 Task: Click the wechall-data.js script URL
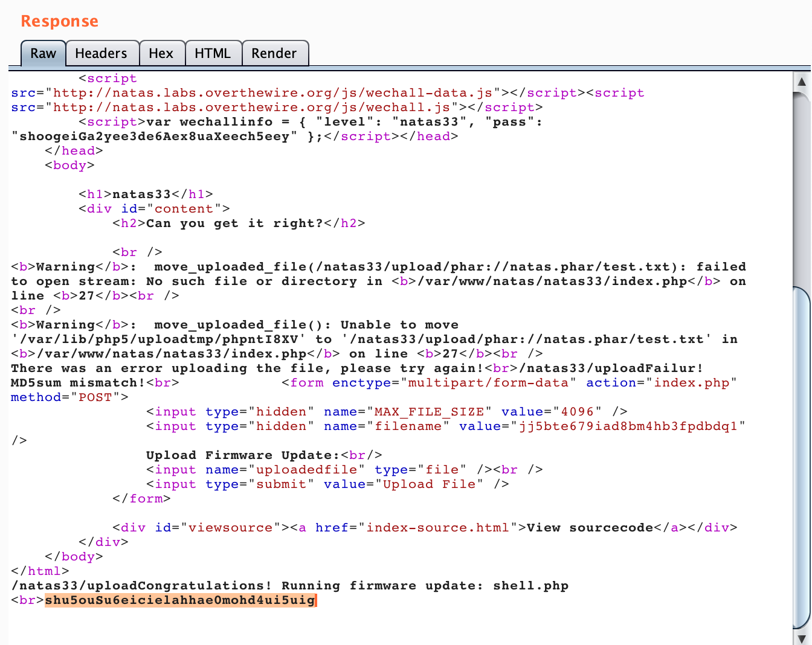coord(272,93)
